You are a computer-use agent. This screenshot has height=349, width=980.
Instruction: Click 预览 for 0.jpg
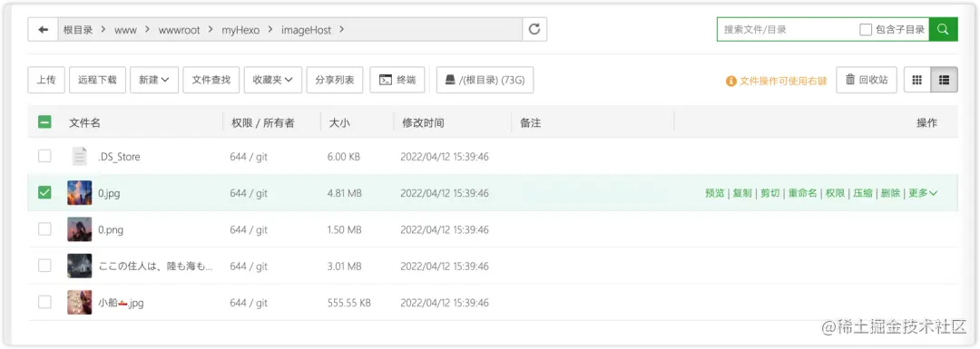715,193
